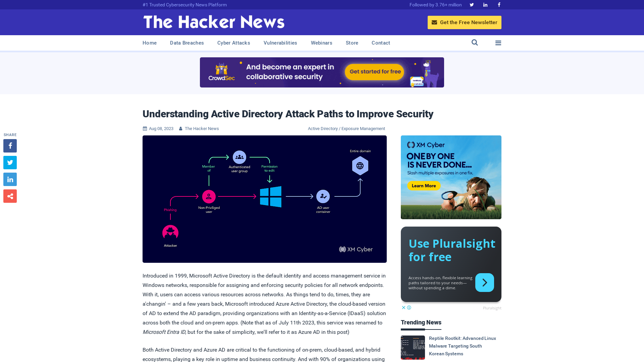
Task: Click the Facebook share icon on sidebar
Action: (x=10, y=145)
